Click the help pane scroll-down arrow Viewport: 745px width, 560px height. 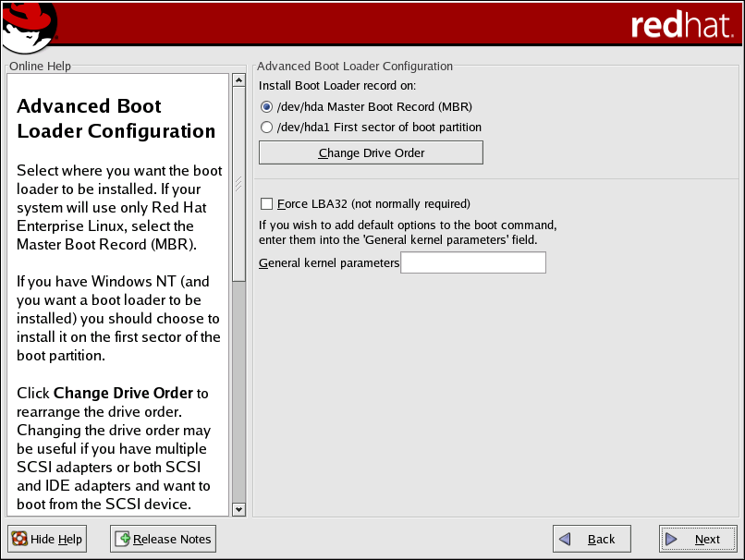[238, 508]
